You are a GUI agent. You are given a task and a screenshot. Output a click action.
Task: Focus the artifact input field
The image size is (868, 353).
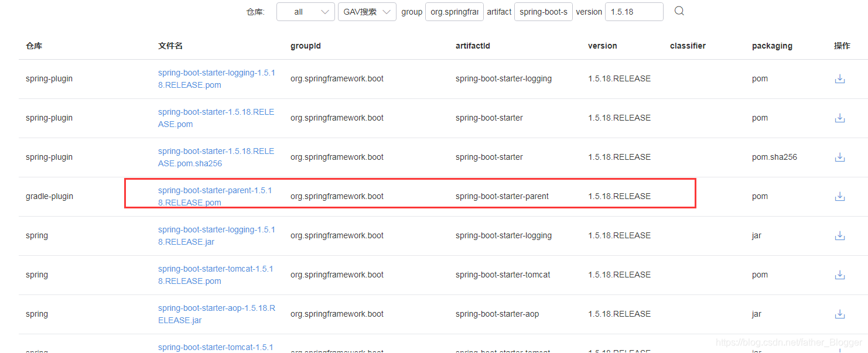click(x=544, y=12)
